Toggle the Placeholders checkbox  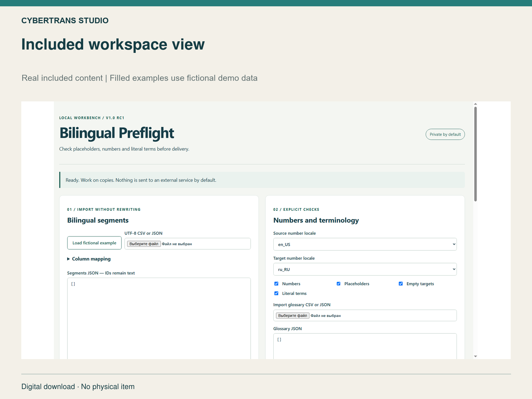pos(338,284)
